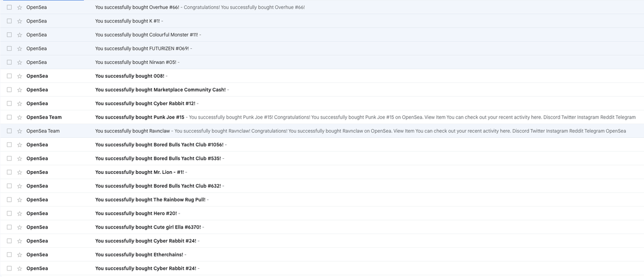Image resolution: width=644 pixels, height=280 pixels.
Task: Star the FUTURIZEN #069 email
Action: coord(20,49)
